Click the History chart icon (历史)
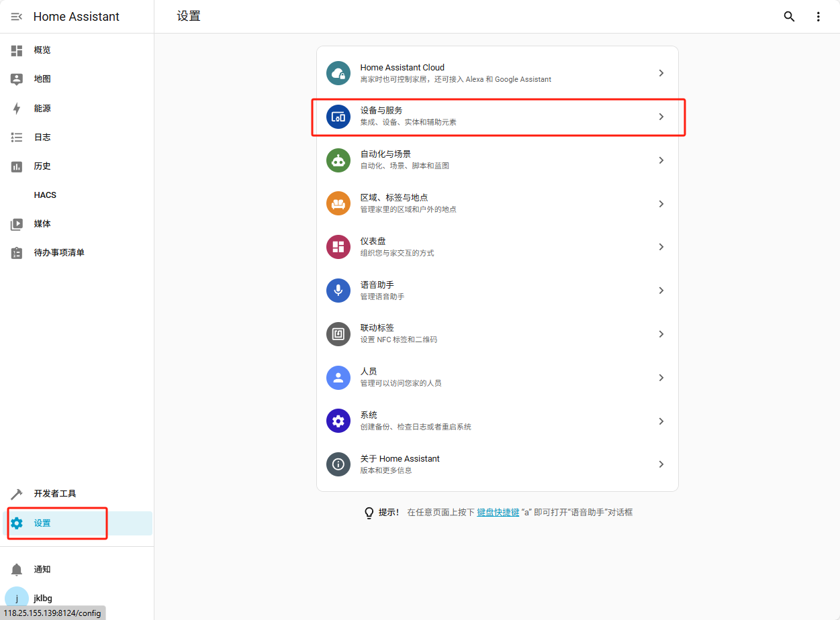 (17, 166)
